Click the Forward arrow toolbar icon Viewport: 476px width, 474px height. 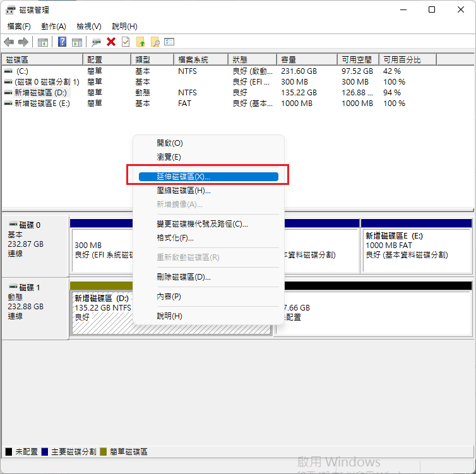coord(23,42)
